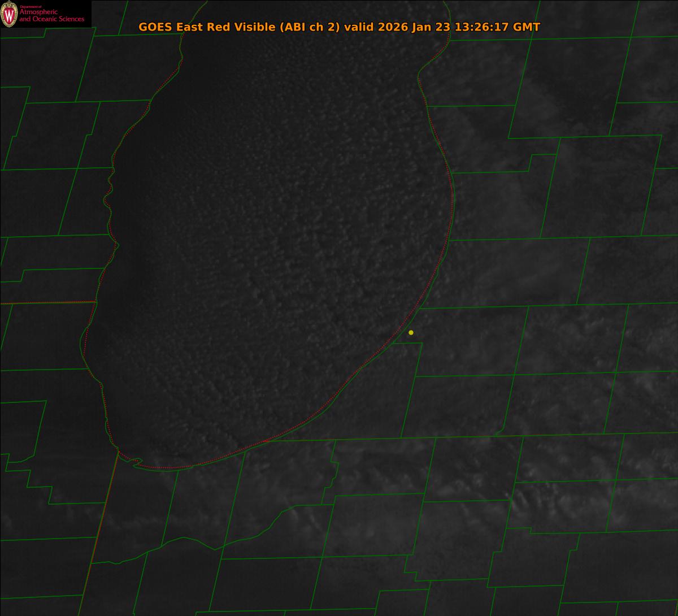Click the word "valid" in the orange title
This screenshot has height=616, width=678.
pos(359,27)
